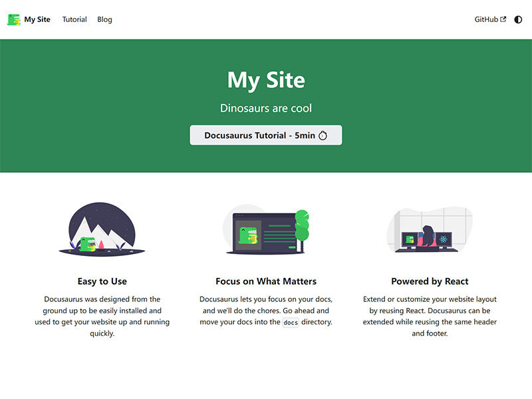Open the Blog navbar item
Image resolution: width=532 pixels, height=399 pixels.
coord(104,19)
